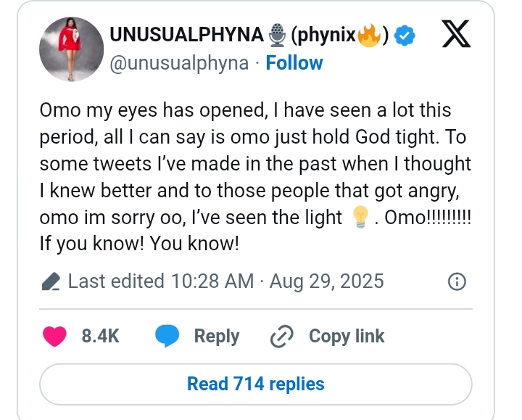Click the blue verified badge

pos(404,35)
